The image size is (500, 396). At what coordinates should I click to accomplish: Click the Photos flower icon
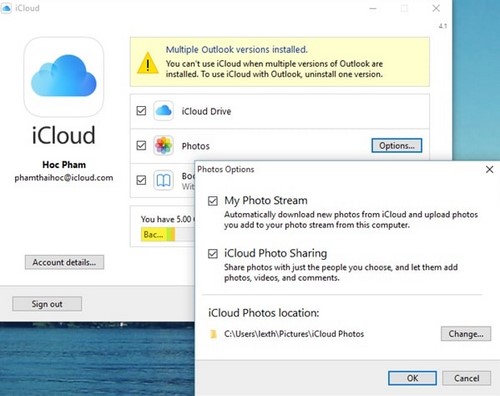(x=163, y=146)
